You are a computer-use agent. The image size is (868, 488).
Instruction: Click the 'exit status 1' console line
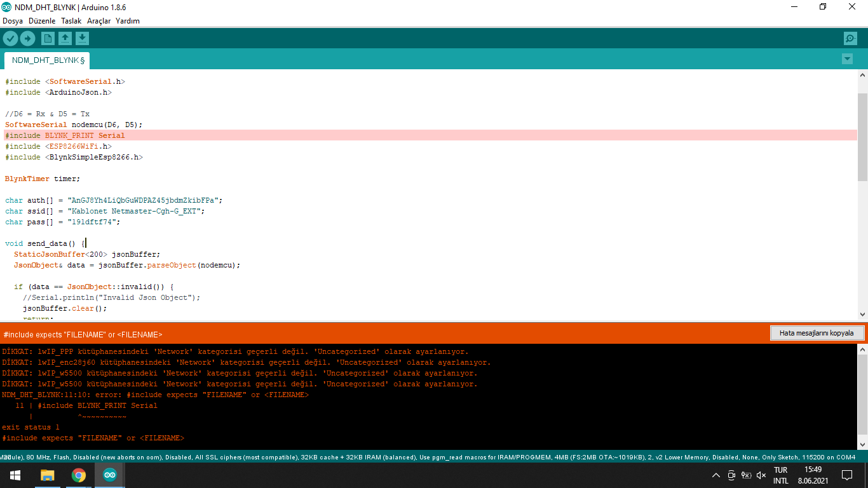point(31,427)
